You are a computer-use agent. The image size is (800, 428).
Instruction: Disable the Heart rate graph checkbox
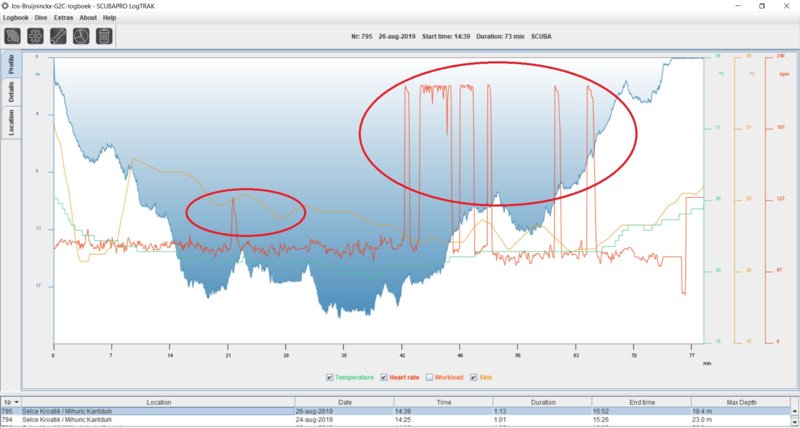[383, 377]
